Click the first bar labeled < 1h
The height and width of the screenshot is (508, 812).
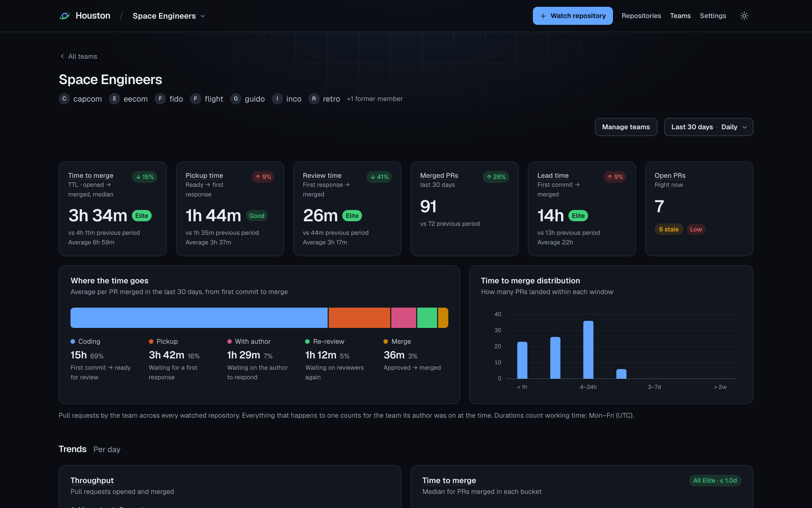pos(522,360)
